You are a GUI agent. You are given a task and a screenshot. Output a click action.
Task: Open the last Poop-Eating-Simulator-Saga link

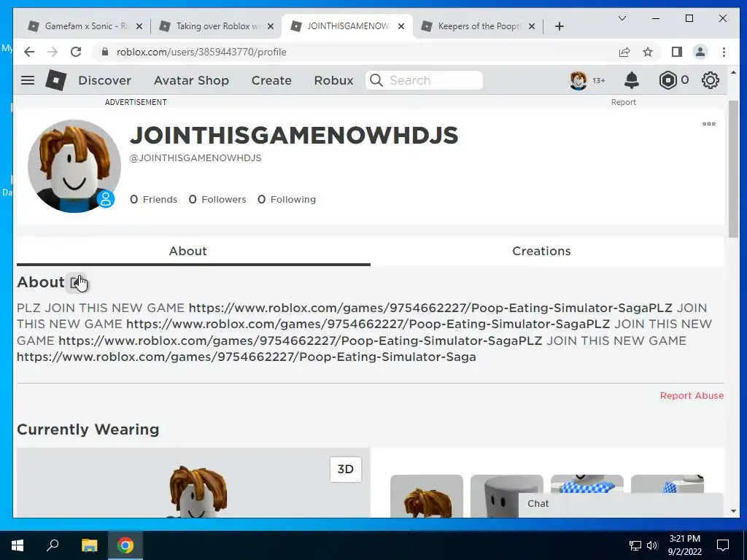(247, 357)
